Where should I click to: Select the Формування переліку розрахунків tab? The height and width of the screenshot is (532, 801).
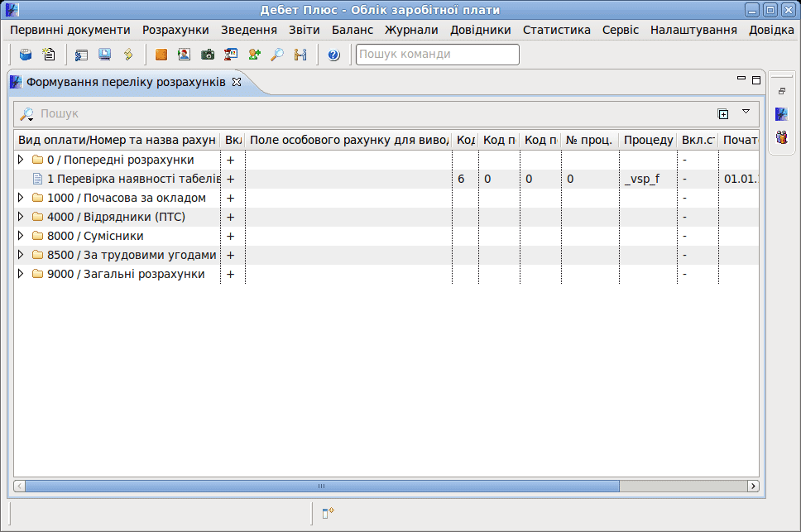point(126,82)
